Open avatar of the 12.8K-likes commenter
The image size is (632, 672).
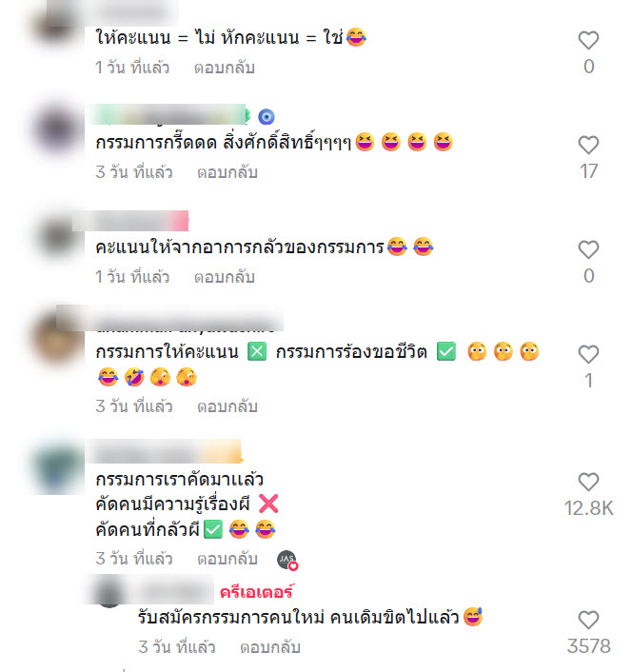pyautogui.click(x=58, y=467)
